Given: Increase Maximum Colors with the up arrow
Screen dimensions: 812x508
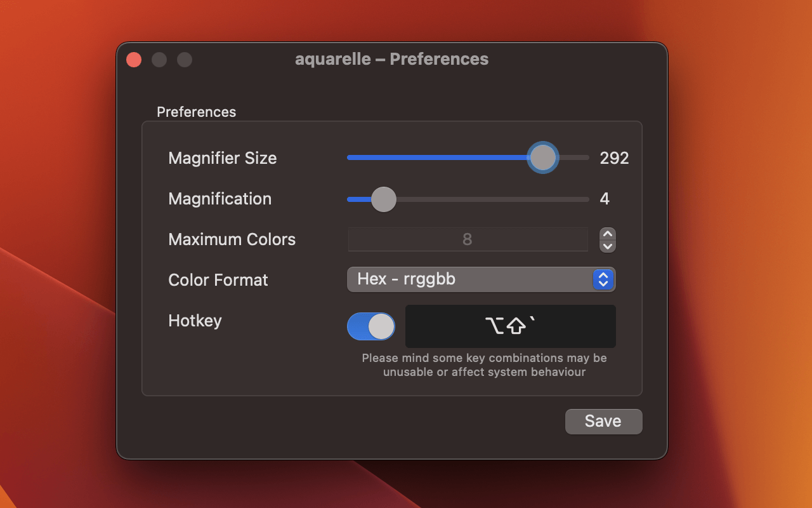Looking at the screenshot, I should (608, 234).
